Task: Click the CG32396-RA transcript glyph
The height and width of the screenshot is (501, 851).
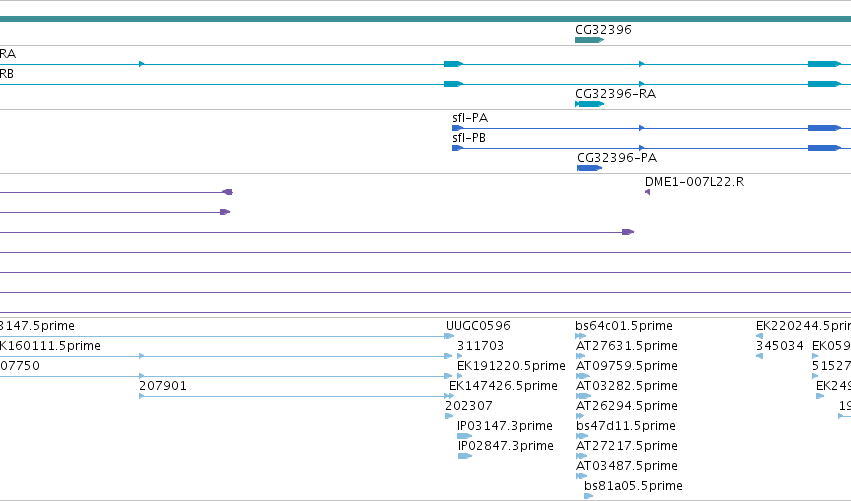Action: click(x=589, y=104)
